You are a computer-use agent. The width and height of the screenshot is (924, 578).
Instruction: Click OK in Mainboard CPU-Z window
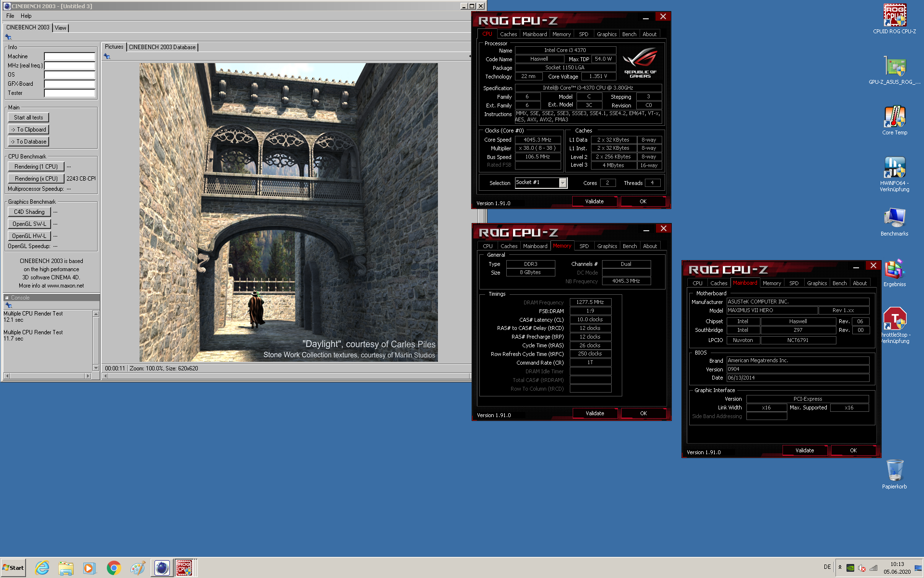tap(853, 450)
